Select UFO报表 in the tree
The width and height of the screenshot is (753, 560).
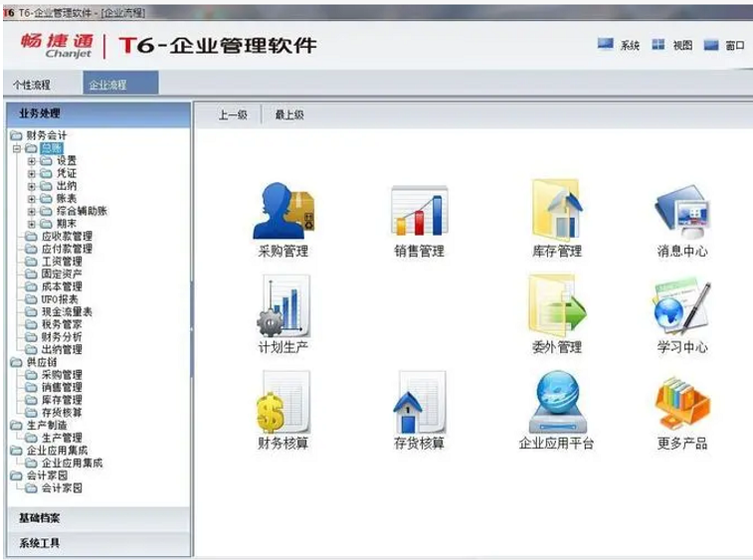tap(60, 299)
